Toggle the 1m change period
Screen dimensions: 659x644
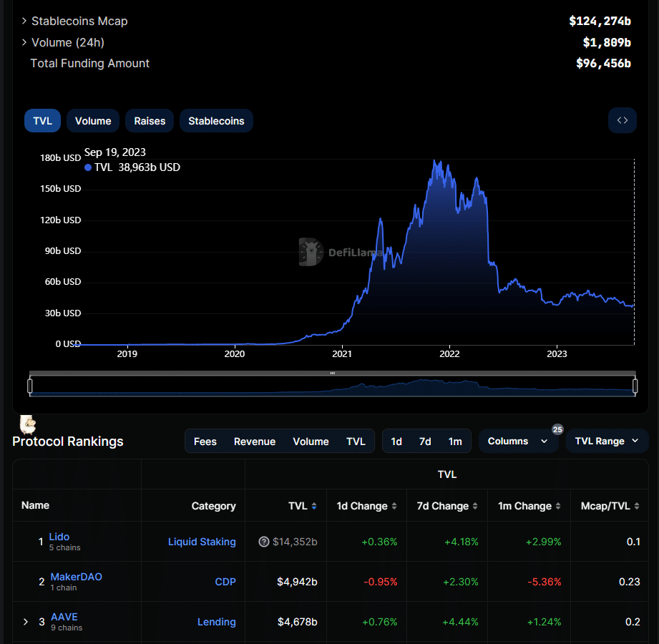tap(455, 441)
